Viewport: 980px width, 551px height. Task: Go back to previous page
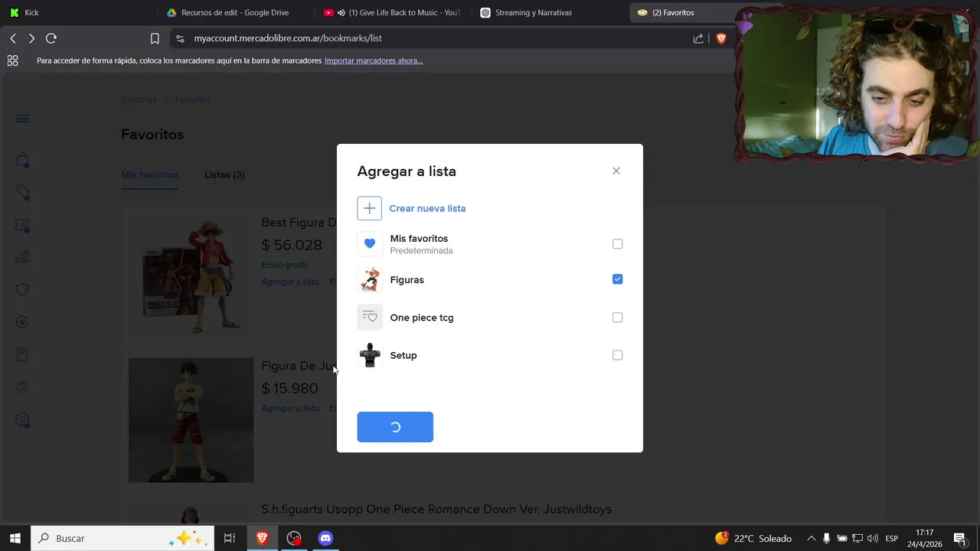point(13,38)
